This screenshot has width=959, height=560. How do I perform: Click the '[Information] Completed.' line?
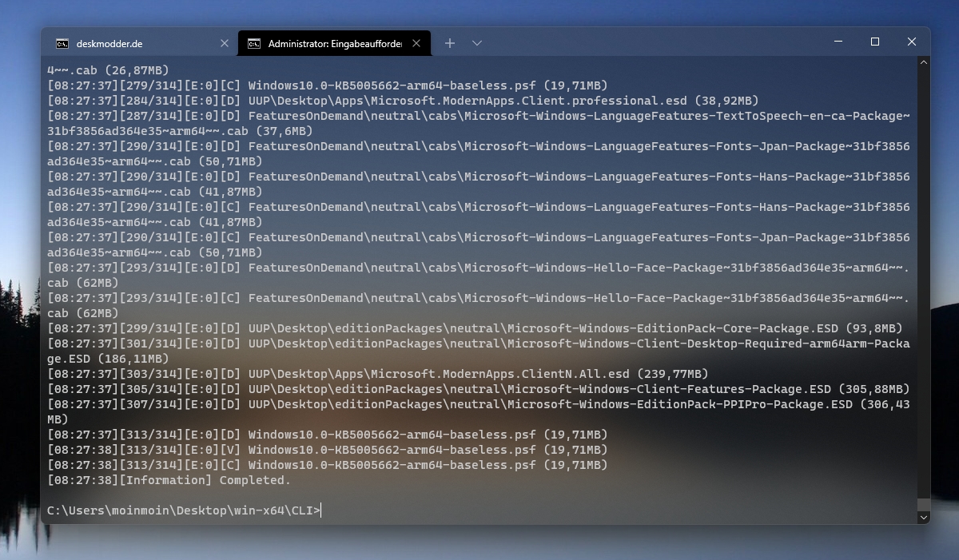[169, 480]
